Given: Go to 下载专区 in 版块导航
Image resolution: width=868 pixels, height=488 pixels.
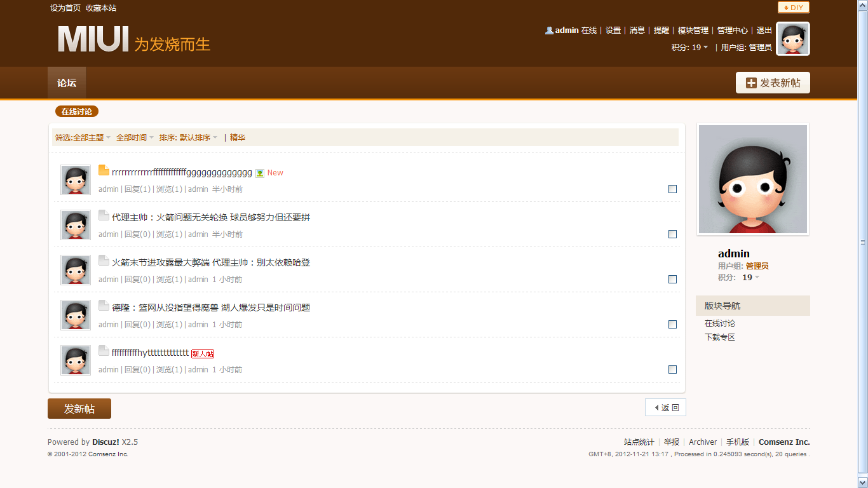Looking at the screenshot, I should point(720,337).
